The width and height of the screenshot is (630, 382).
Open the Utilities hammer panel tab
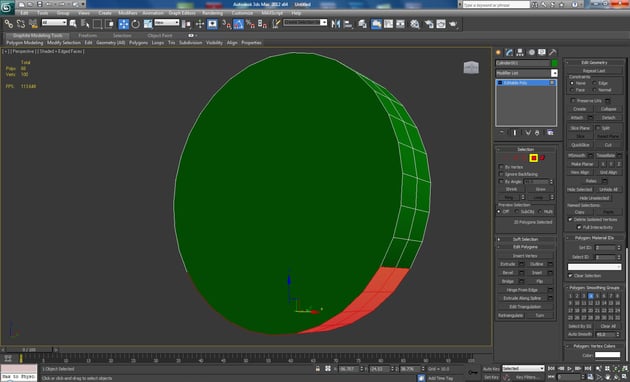click(553, 52)
